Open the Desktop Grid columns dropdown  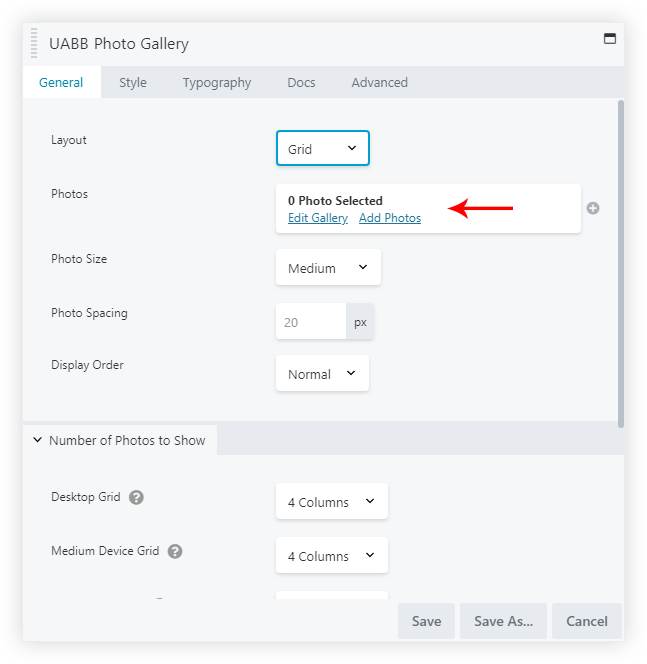(331, 502)
